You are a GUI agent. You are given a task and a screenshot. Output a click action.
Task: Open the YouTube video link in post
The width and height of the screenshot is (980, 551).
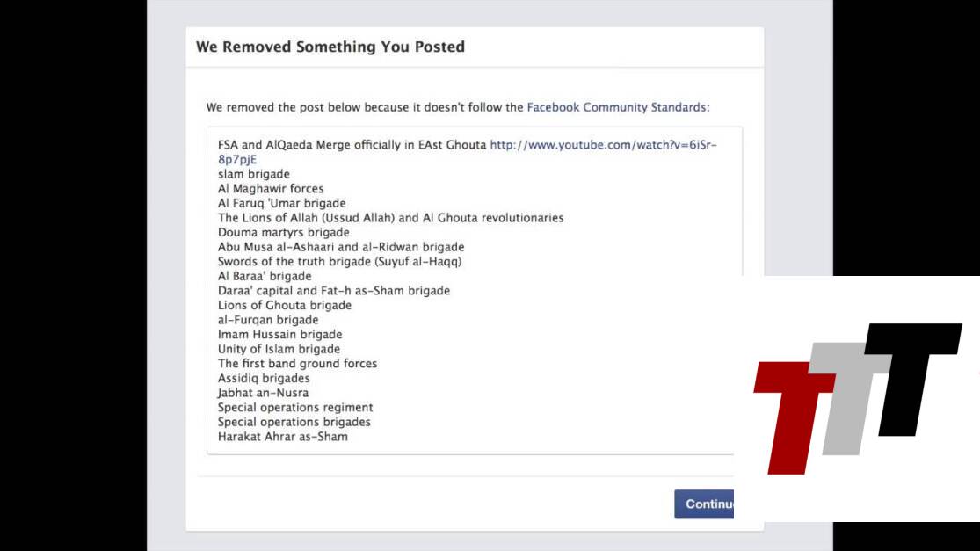(x=603, y=145)
